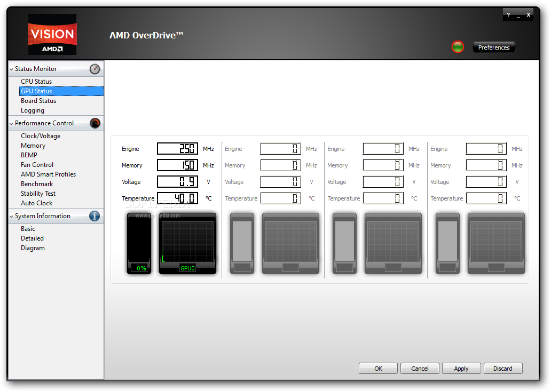Open the system Diagram page

point(33,248)
